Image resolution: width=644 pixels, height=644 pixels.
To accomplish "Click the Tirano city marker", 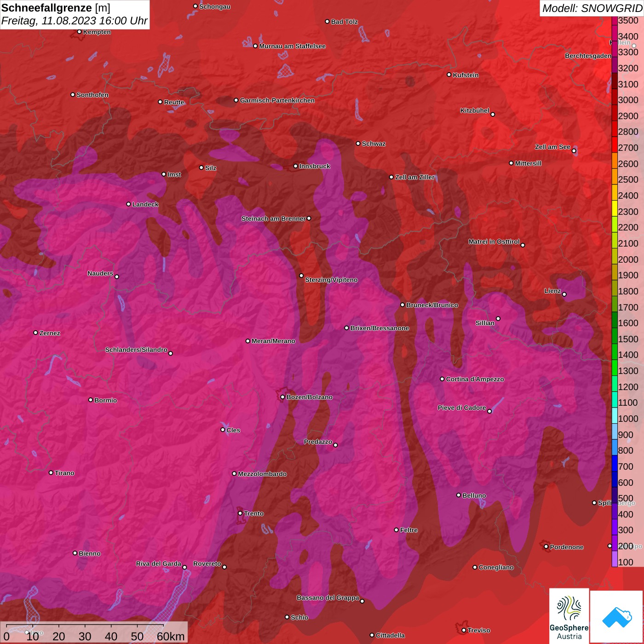I will pos(51,472).
